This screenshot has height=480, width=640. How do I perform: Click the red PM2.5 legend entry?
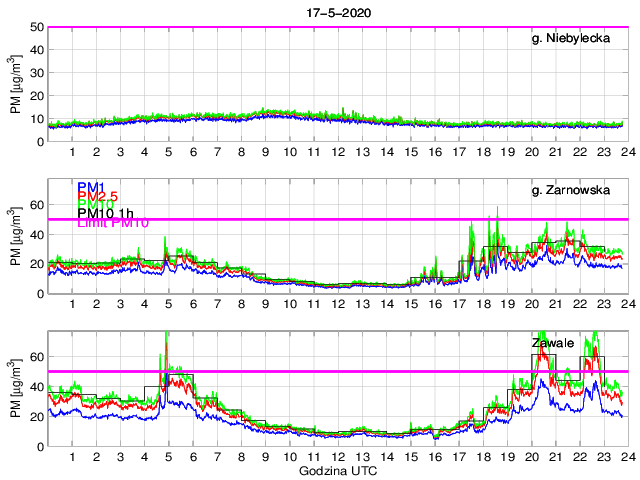(98, 196)
